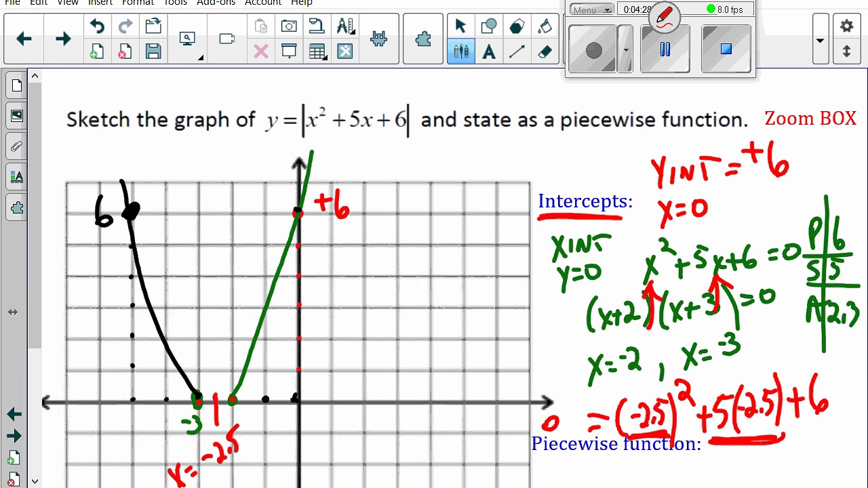Choose the Text tool
Screen dimensions: 868x488
(489, 52)
